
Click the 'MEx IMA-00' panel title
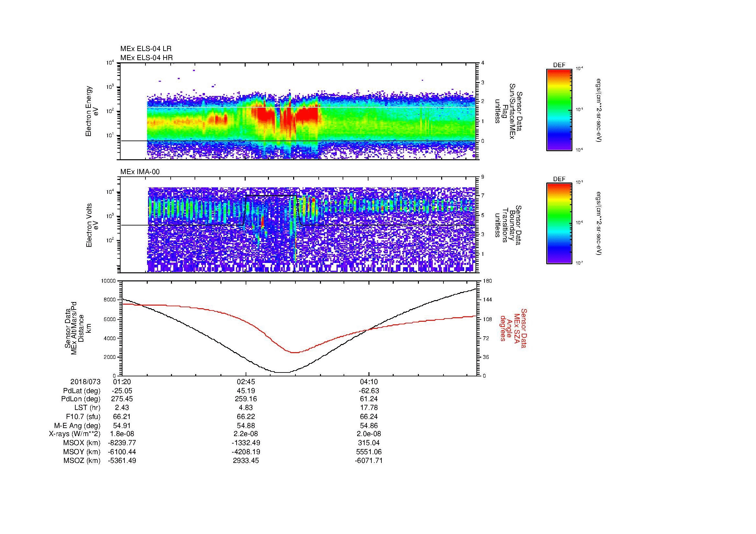click(x=140, y=172)
